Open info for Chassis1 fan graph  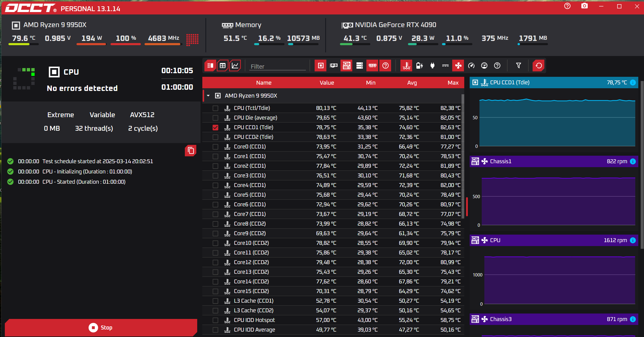click(633, 161)
